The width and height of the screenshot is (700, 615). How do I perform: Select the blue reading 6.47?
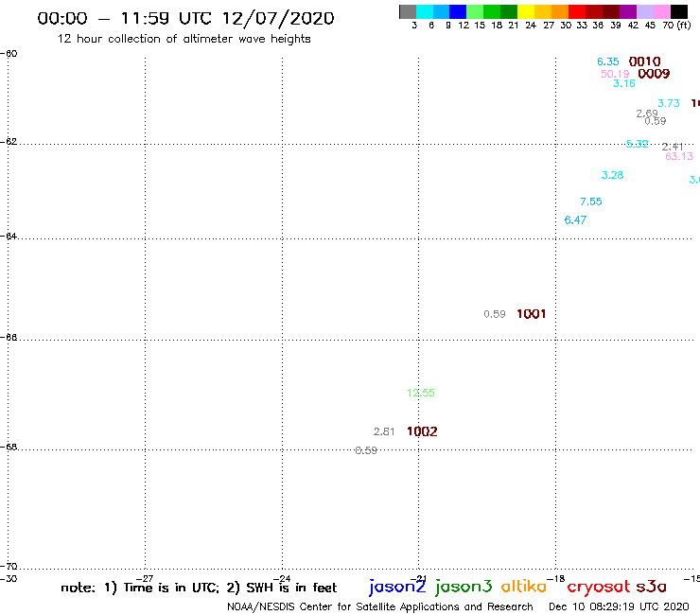575,220
